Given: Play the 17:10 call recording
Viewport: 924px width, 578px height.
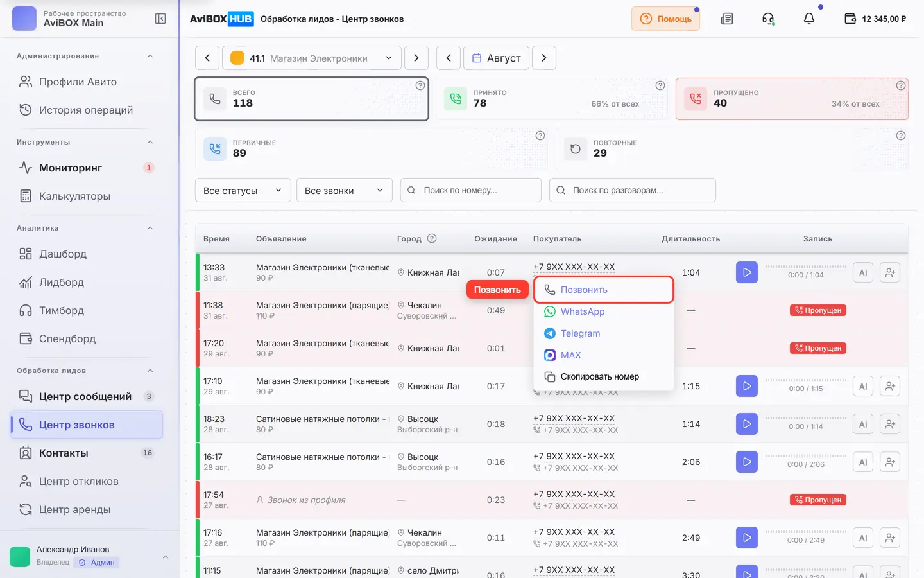Looking at the screenshot, I should [747, 386].
